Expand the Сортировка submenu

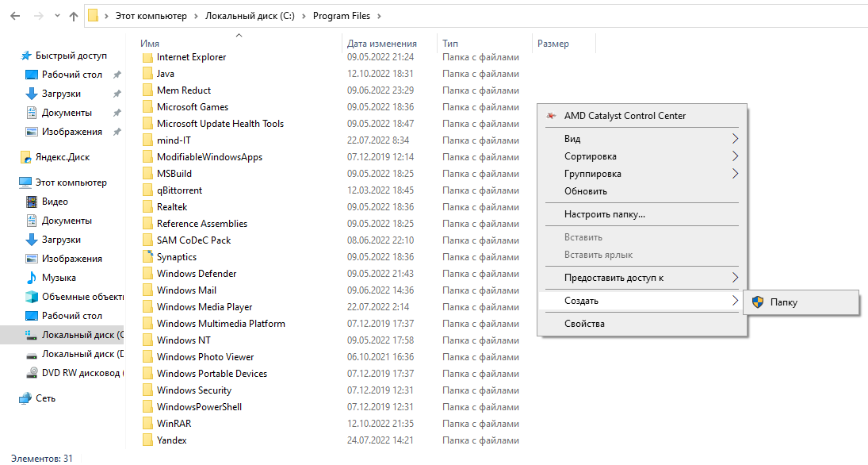[735, 156]
